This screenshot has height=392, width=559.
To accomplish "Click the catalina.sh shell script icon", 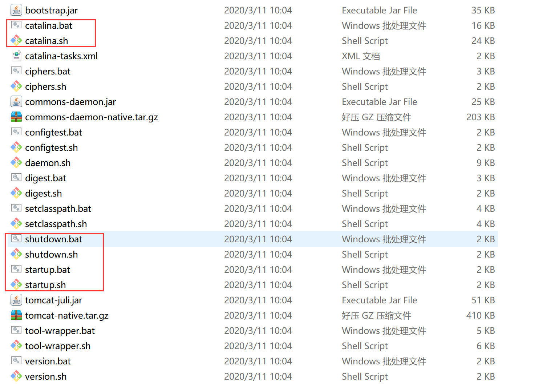I will (16, 40).
